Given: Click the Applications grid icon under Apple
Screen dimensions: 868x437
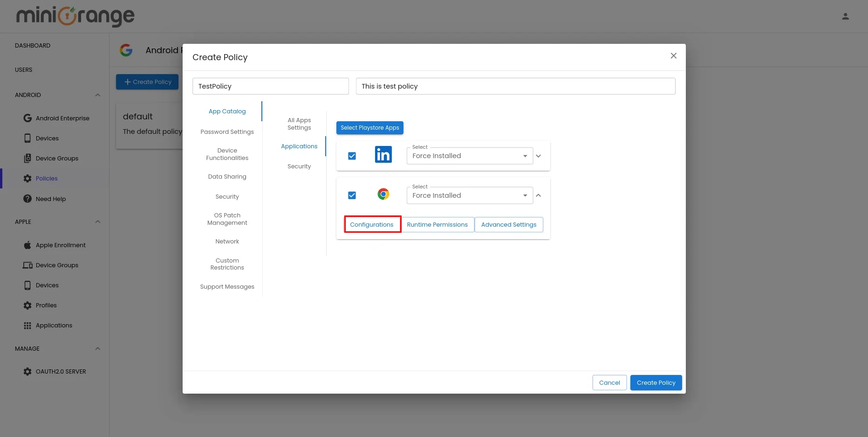Looking at the screenshot, I should (27, 325).
